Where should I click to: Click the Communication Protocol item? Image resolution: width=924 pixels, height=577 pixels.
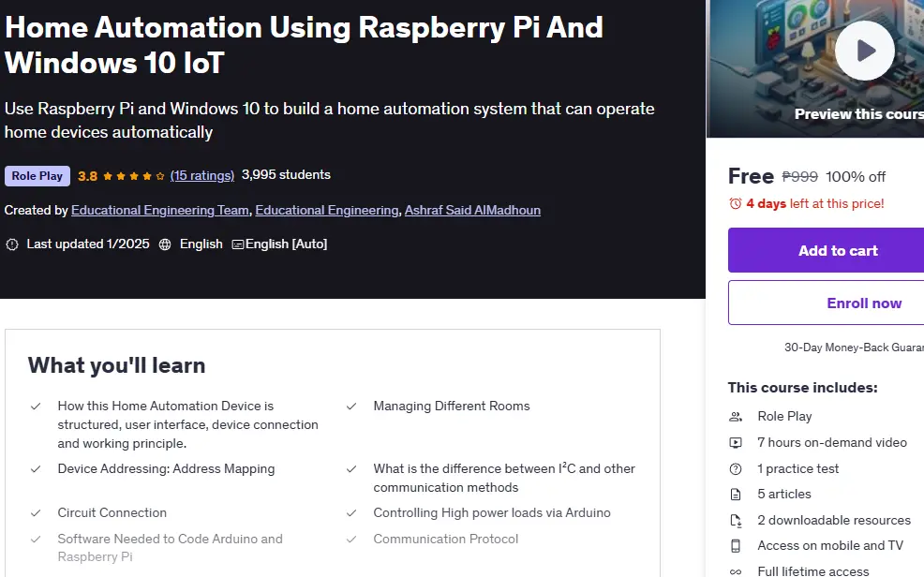445,539
